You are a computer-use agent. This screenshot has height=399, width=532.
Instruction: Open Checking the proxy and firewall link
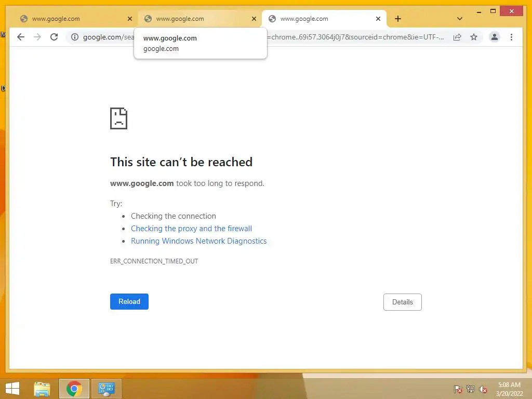(191, 229)
